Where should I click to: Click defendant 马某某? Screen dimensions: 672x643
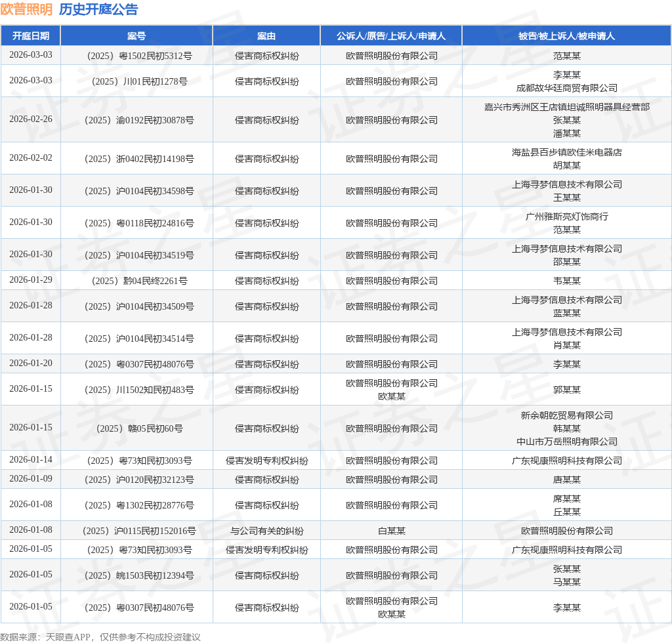click(x=566, y=582)
